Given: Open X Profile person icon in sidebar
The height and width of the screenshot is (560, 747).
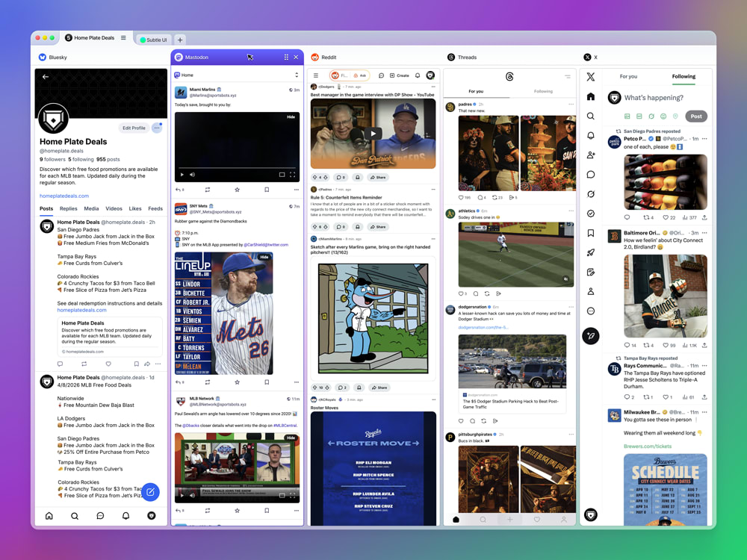Looking at the screenshot, I should click(x=591, y=291).
